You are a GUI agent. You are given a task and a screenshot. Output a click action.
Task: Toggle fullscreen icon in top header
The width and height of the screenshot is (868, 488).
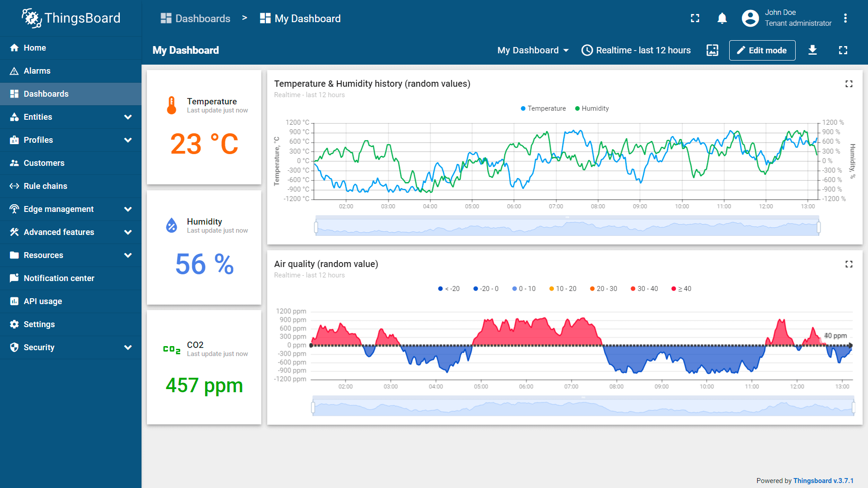coord(695,19)
